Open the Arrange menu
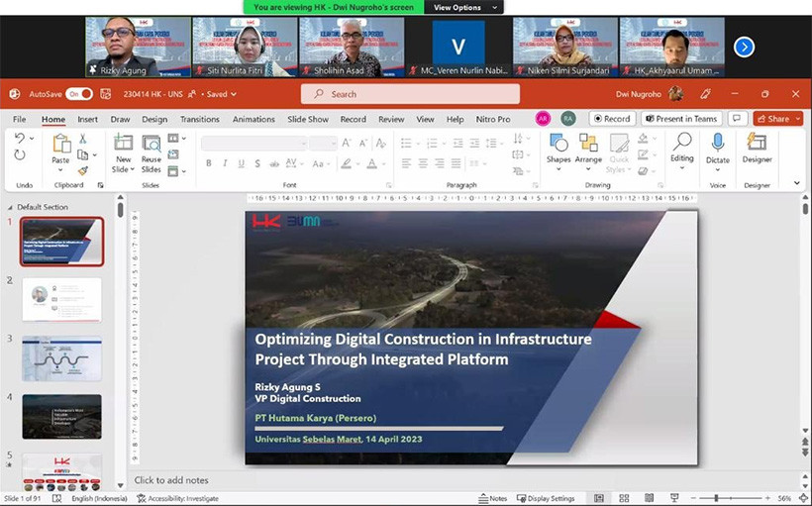Viewport: 812px width, 506px height. pyautogui.click(x=588, y=152)
